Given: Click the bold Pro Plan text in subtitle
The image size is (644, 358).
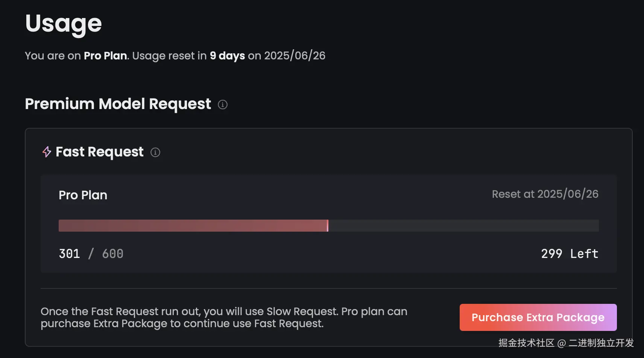Looking at the screenshot, I should pyautogui.click(x=105, y=56).
